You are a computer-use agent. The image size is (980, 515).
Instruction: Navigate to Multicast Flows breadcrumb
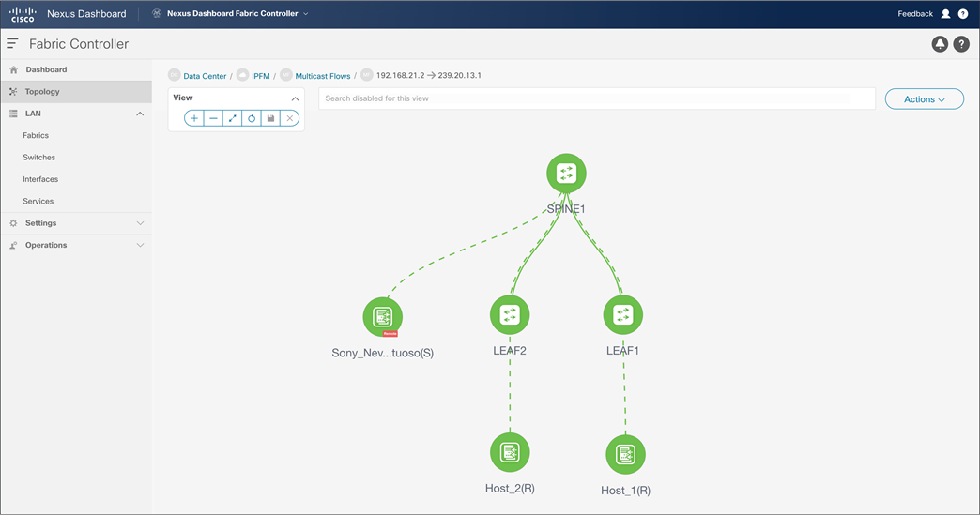pyautogui.click(x=323, y=76)
